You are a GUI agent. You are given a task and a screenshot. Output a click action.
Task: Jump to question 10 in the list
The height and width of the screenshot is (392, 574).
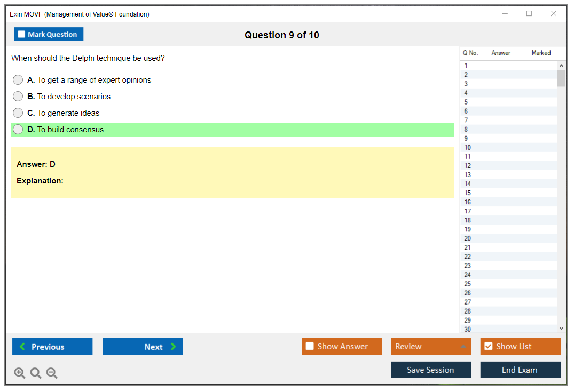(x=468, y=148)
